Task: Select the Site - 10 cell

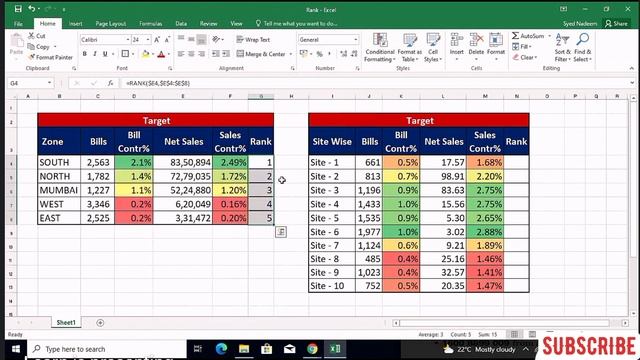Action: (332, 286)
